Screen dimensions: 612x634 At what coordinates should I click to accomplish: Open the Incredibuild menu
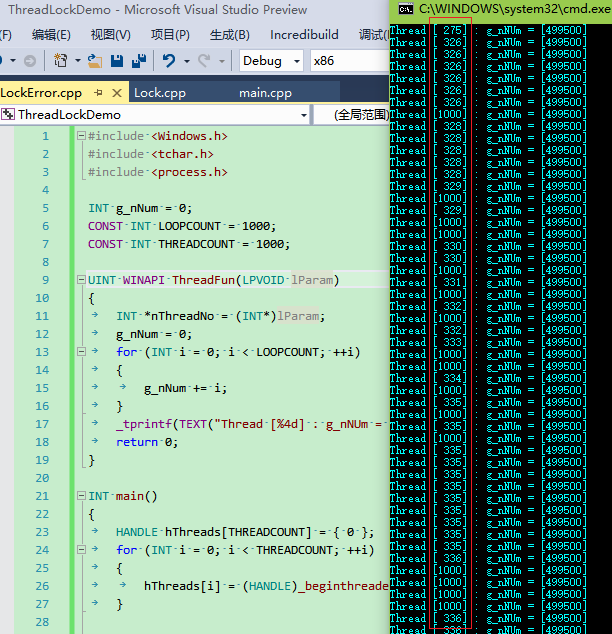303,34
